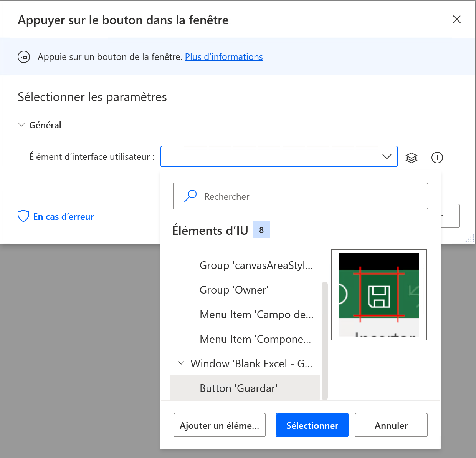Screen dimensions: 476x458
Task: Click the magnifier icon in the search box
Action: click(190, 196)
